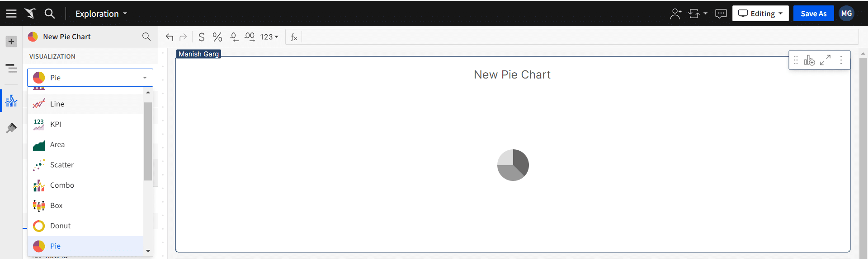Select Donut from visualization list
The image size is (868, 259).
61,226
